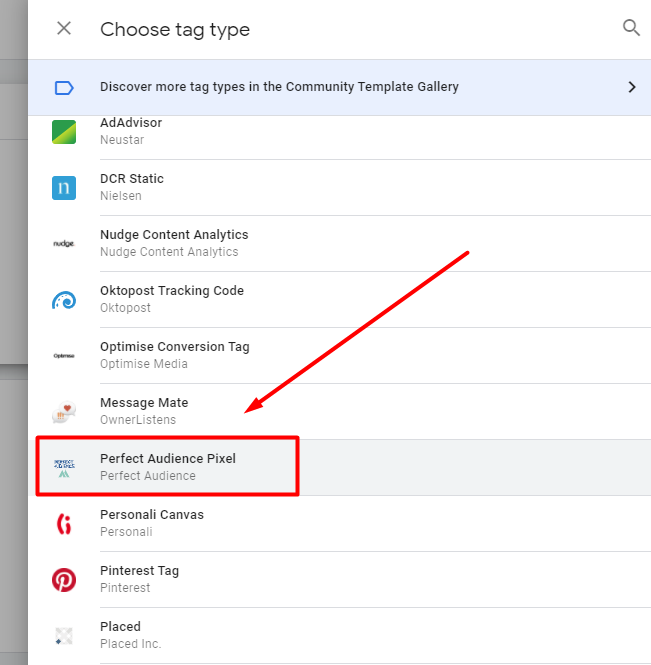Image resolution: width=651 pixels, height=665 pixels.
Task: Open the tag type search
Action: click(x=631, y=28)
